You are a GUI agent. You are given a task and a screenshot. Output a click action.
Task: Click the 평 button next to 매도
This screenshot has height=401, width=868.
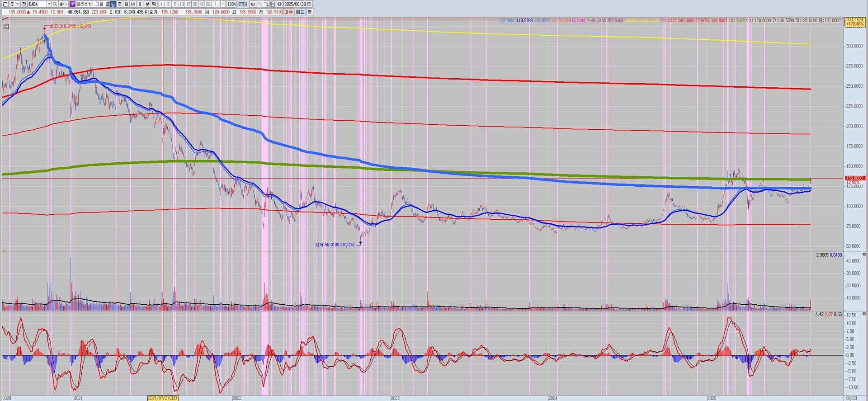coord(310,12)
